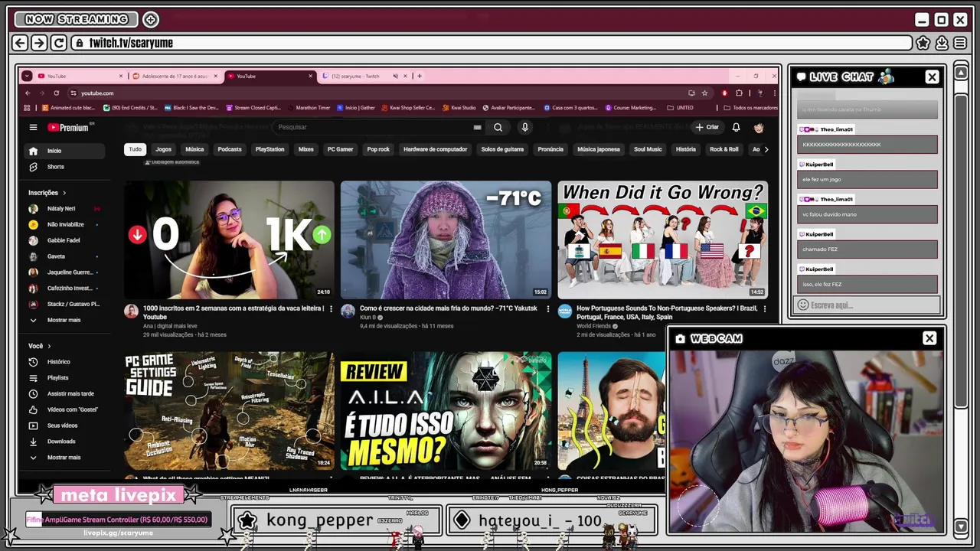Open Todos os marcadores bookmarks folder
The height and width of the screenshot is (551, 980).
(x=750, y=108)
